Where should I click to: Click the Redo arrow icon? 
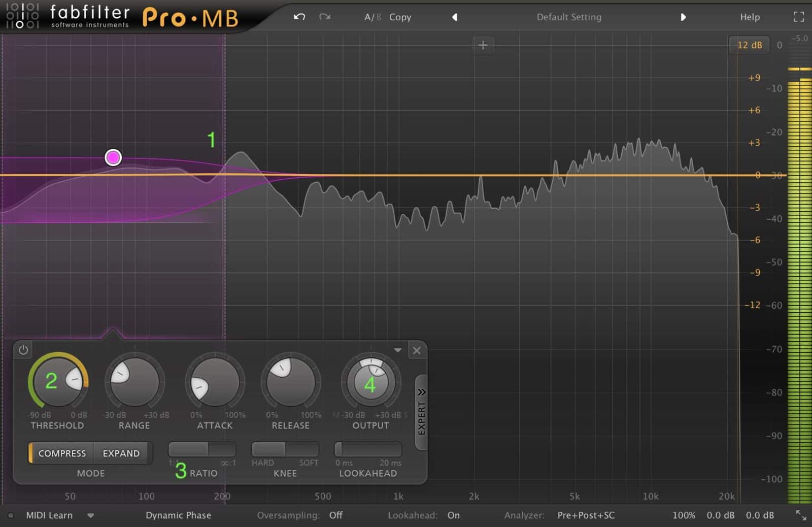[x=325, y=17]
